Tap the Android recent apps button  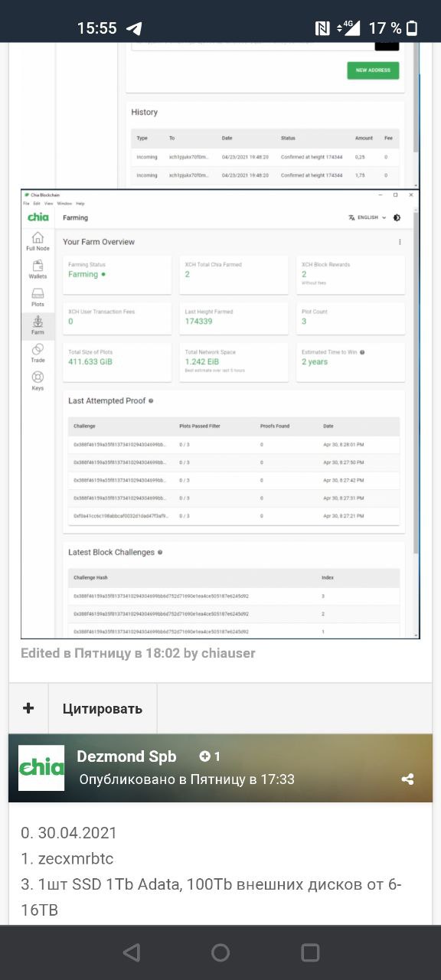tap(310, 952)
